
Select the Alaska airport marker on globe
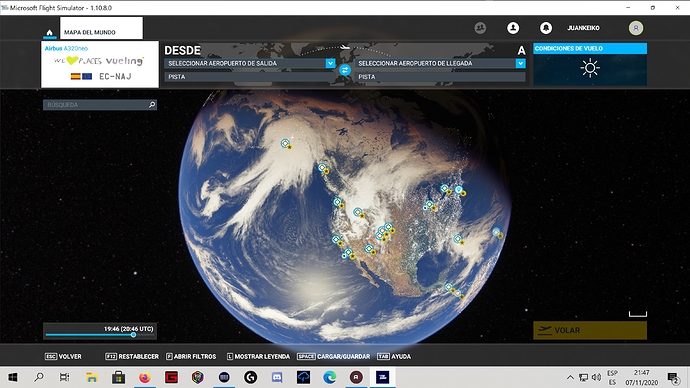coord(286,144)
